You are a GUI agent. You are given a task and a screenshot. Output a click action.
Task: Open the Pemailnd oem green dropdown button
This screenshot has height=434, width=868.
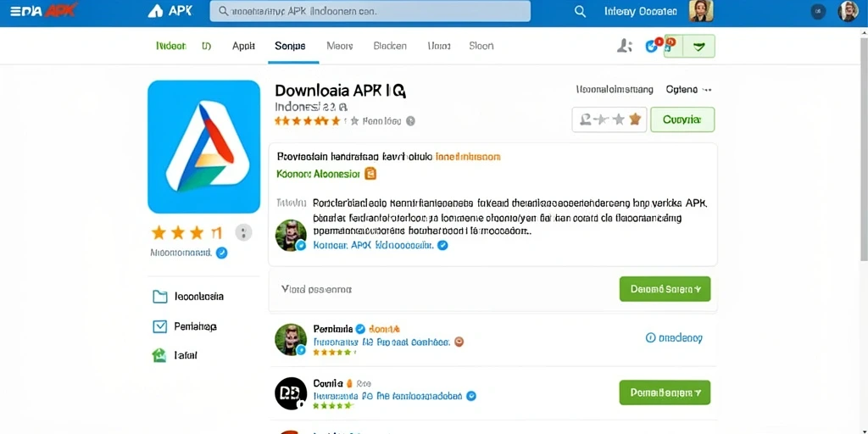(665, 392)
